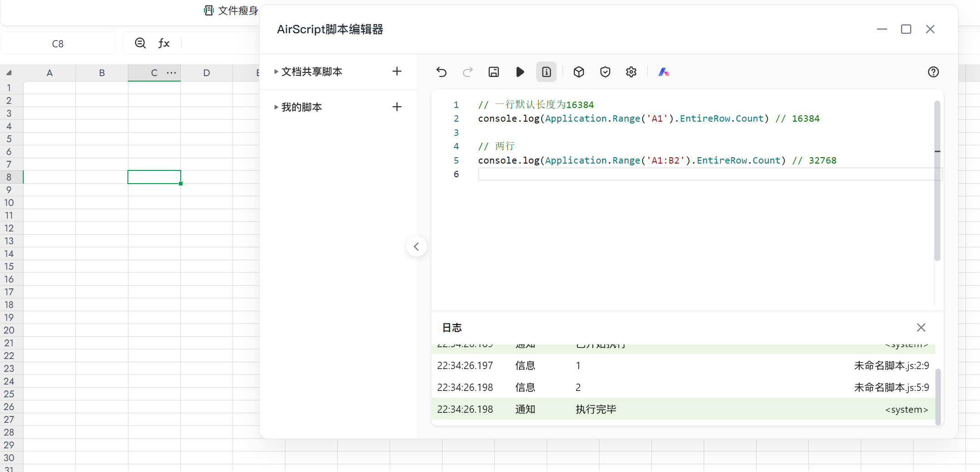980x472 pixels.
Task: Open the cube services icon
Action: click(579, 72)
